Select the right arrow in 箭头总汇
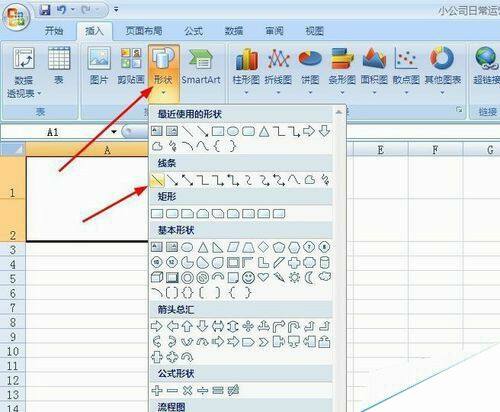The height and width of the screenshot is (412, 500). [x=157, y=326]
